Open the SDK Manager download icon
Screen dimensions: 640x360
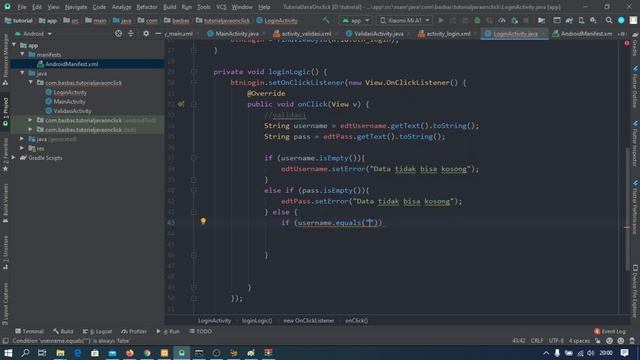pos(593,20)
